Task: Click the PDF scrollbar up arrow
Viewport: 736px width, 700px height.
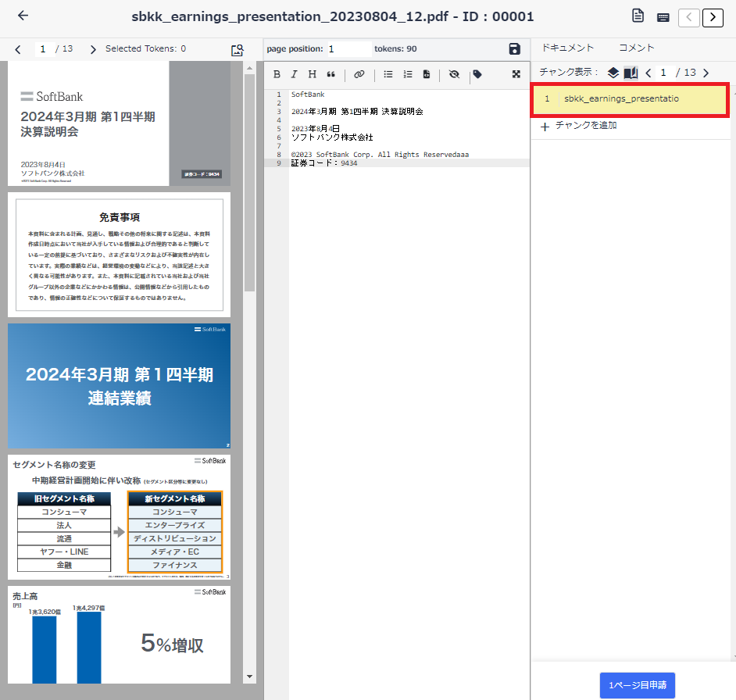Action: (250, 68)
